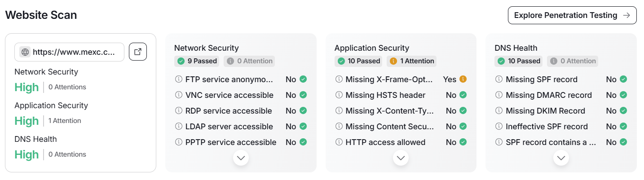Click info icon beside Ineffective SPF record
The height and width of the screenshot is (180, 644).
coord(498,127)
